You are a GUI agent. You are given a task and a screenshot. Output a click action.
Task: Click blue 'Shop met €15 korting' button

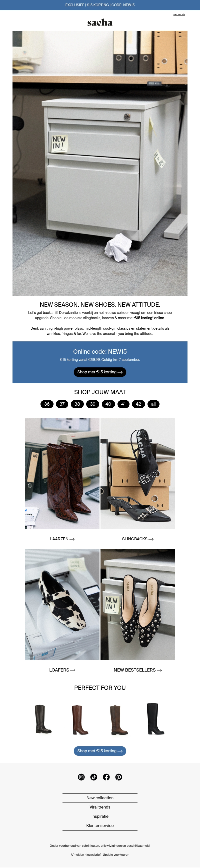(x=100, y=751)
